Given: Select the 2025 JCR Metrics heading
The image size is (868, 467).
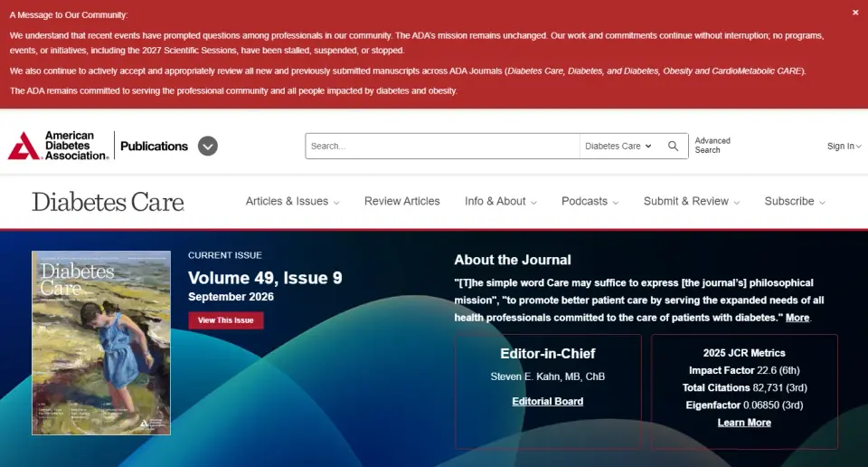Looking at the screenshot, I should click(744, 353).
